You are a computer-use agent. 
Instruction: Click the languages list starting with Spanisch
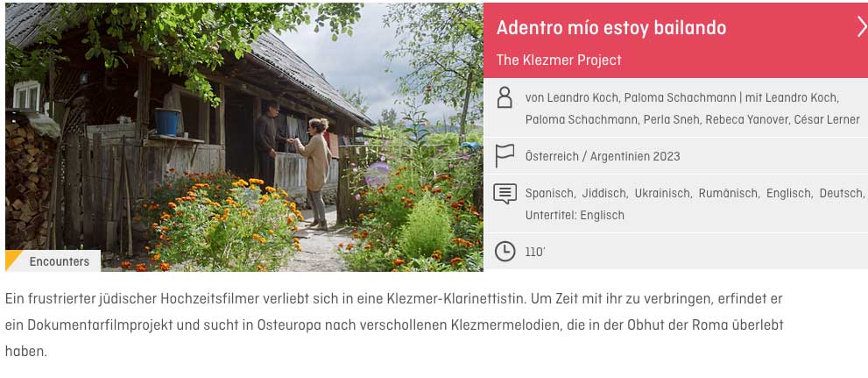point(695,193)
